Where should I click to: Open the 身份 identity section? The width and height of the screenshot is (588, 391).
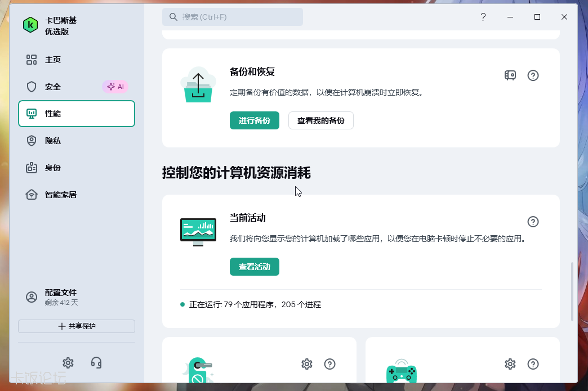[77, 168]
